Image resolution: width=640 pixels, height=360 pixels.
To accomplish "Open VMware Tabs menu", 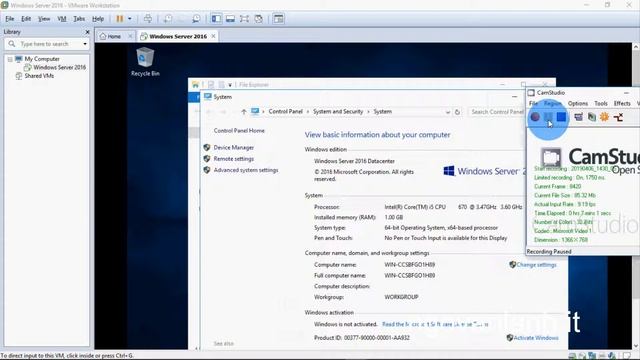I will point(79,19).
